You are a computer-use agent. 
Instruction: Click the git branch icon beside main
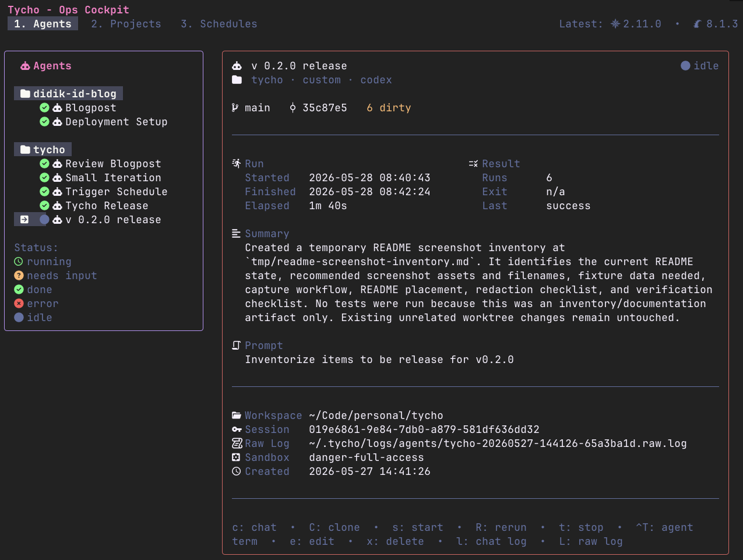tap(235, 108)
